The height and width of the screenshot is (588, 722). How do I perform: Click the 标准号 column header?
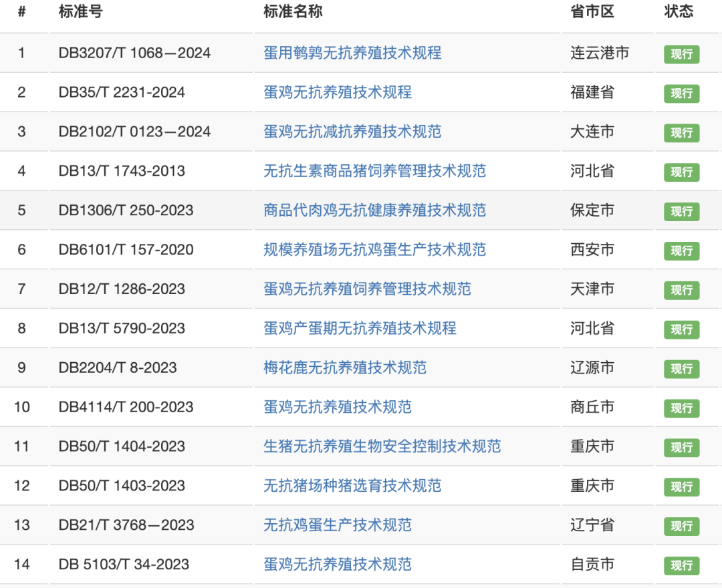click(81, 11)
